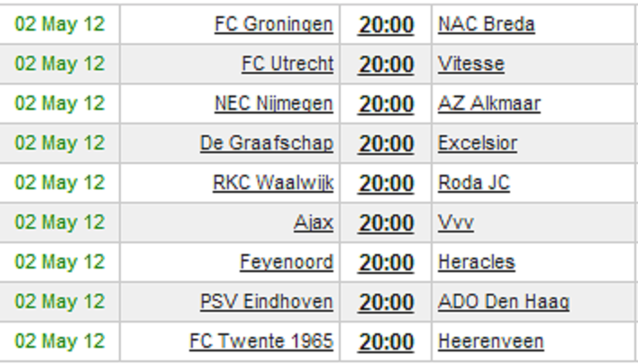Click the PSV Eindhoven link
The width and height of the screenshot is (638, 364).
[x=267, y=302]
